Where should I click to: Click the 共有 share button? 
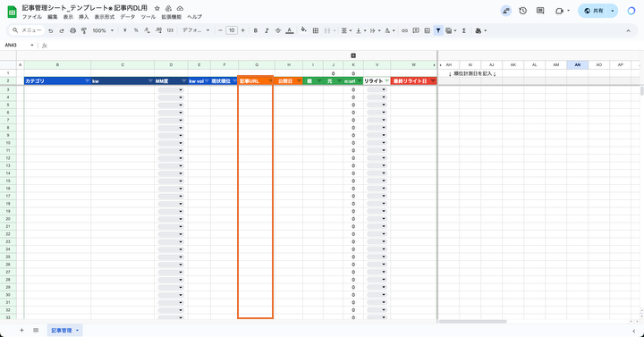(594, 11)
